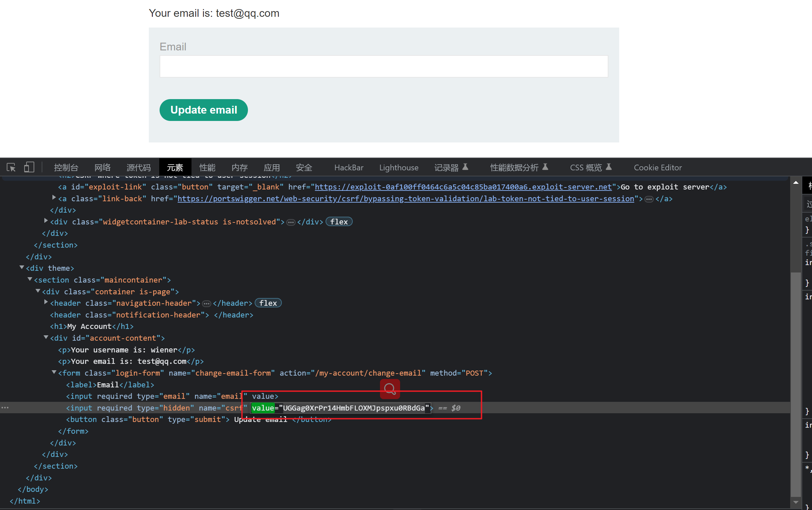Collapse the account-content div node

tap(46, 337)
